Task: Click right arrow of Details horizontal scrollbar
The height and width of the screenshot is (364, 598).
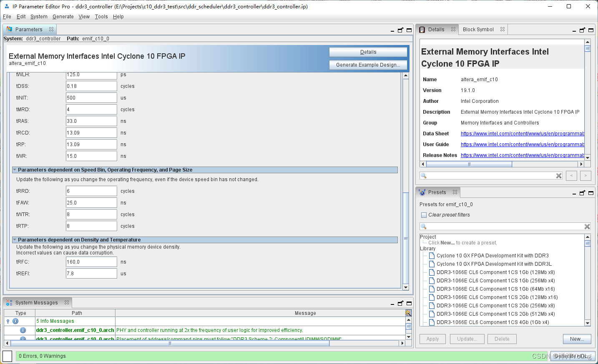Action: (x=581, y=164)
